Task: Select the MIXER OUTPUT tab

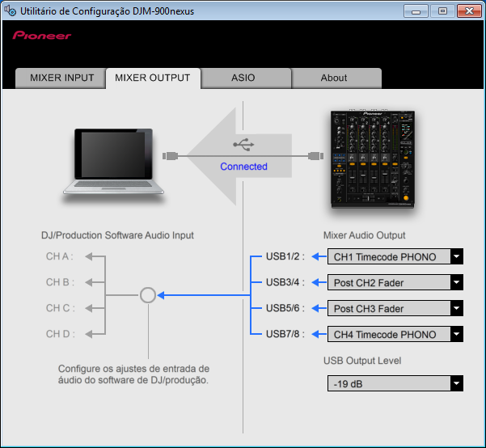Action: tap(153, 78)
